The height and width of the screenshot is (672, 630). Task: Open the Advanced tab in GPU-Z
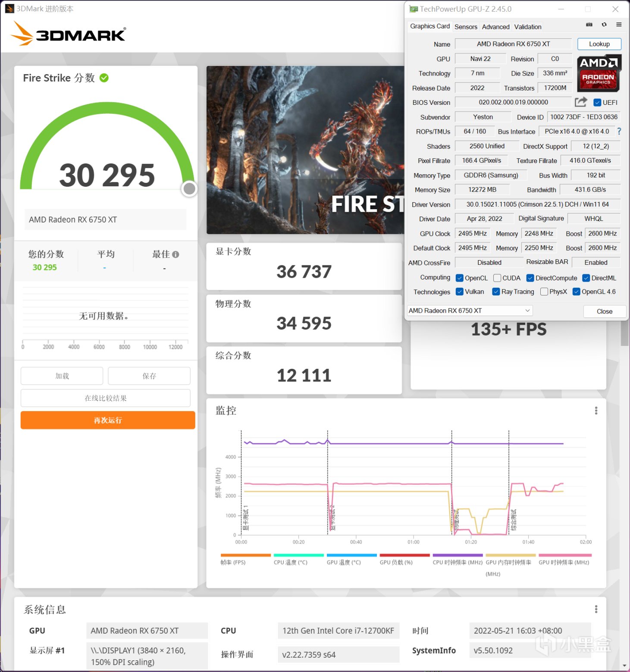[x=495, y=27]
